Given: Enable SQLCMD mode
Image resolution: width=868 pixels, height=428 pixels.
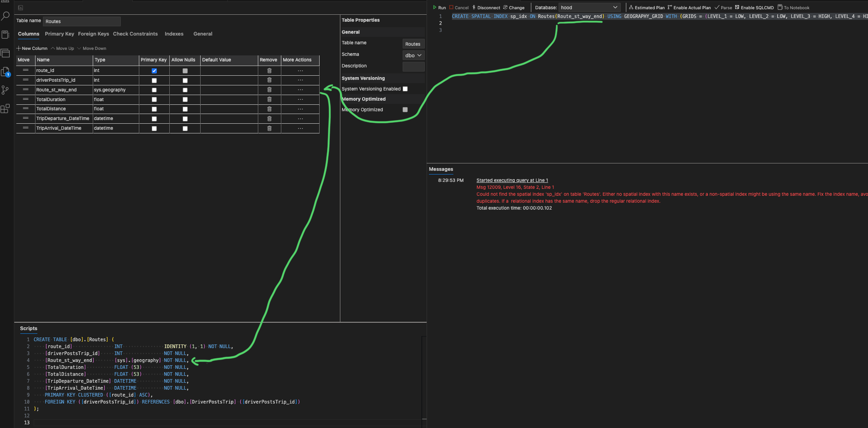Looking at the screenshot, I should coord(754,7).
